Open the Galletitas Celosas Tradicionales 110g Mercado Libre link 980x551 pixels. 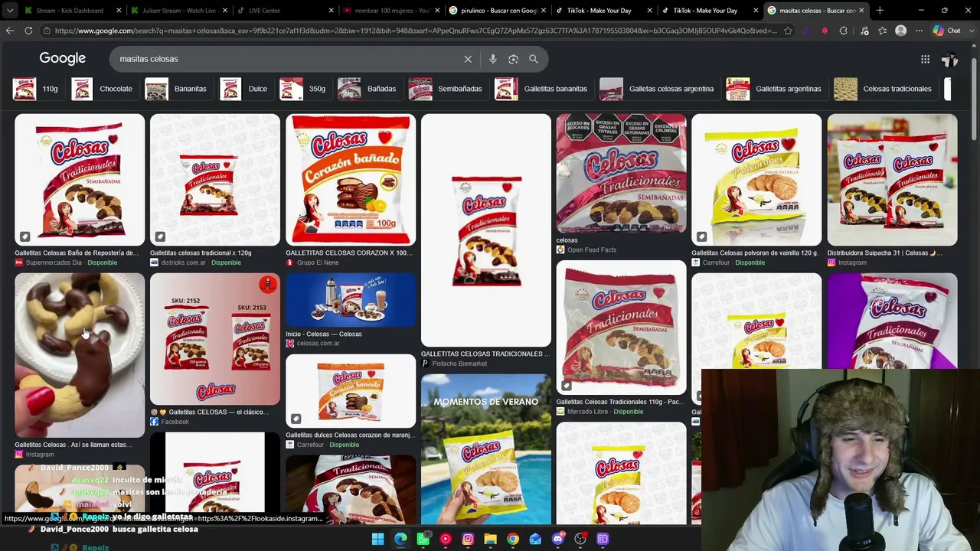[x=620, y=402]
